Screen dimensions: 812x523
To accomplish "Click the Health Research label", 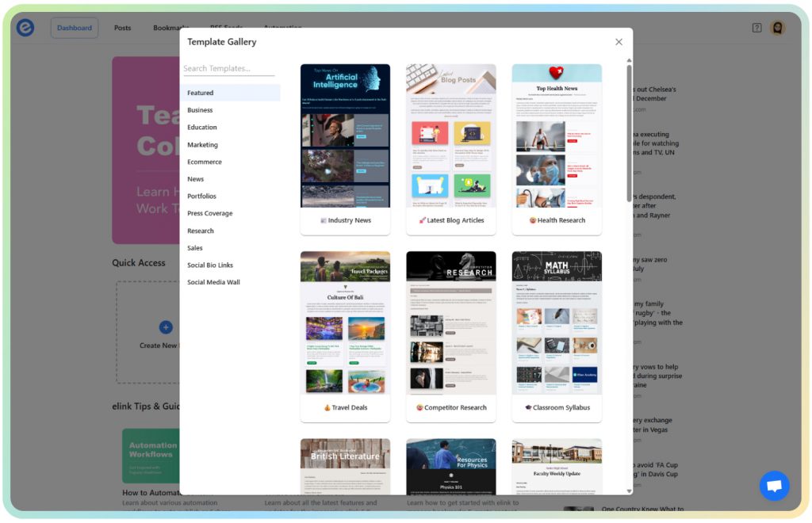I will click(557, 220).
